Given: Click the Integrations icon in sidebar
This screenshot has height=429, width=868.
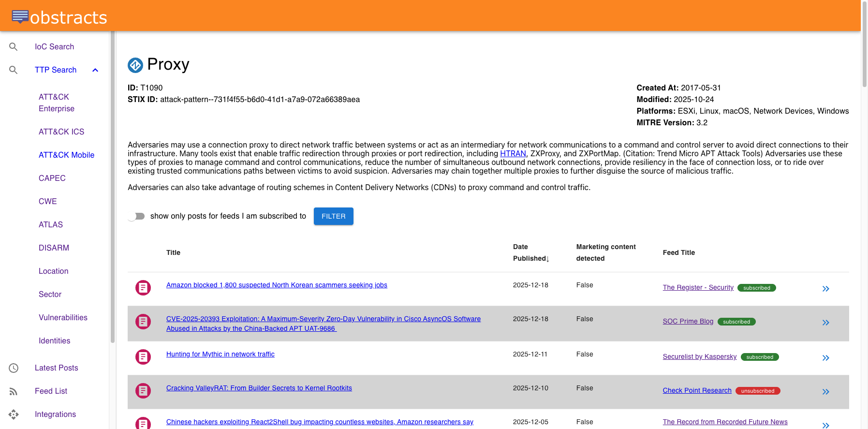Looking at the screenshot, I should [14, 414].
